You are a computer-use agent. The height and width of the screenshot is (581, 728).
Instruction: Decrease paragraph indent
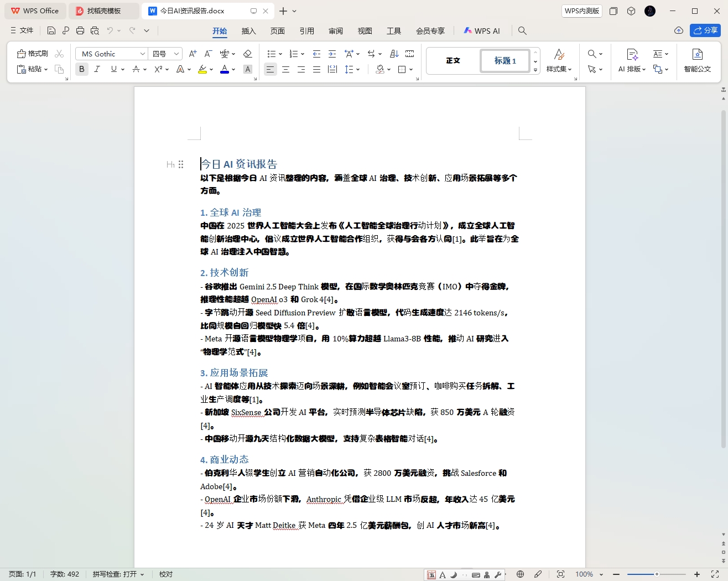click(x=316, y=54)
